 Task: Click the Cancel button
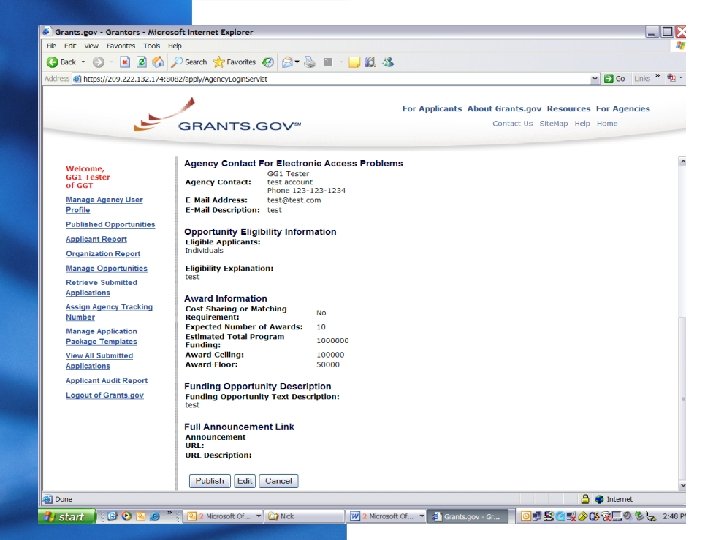click(x=278, y=481)
